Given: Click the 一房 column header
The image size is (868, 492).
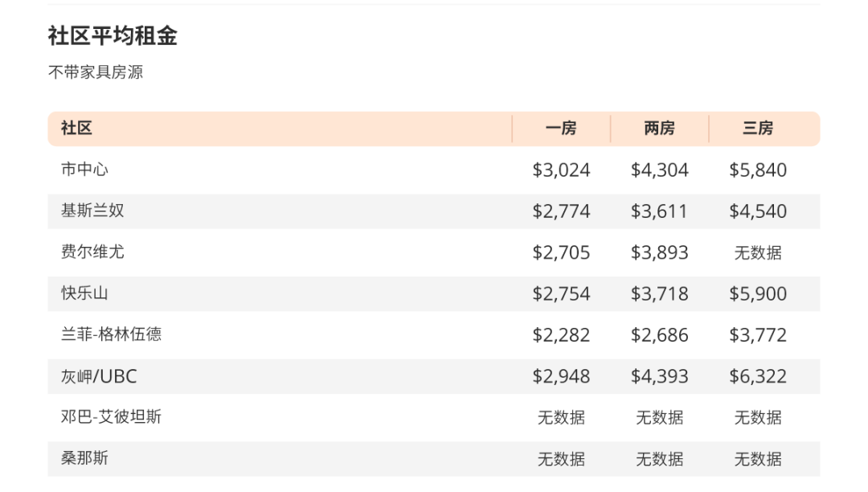Looking at the screenshot, I should 561,129.
